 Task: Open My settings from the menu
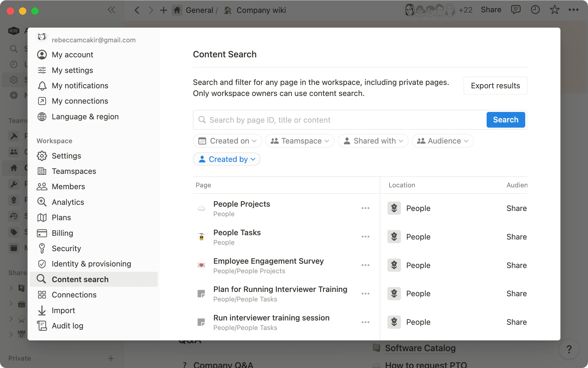(x=72, y=70)
